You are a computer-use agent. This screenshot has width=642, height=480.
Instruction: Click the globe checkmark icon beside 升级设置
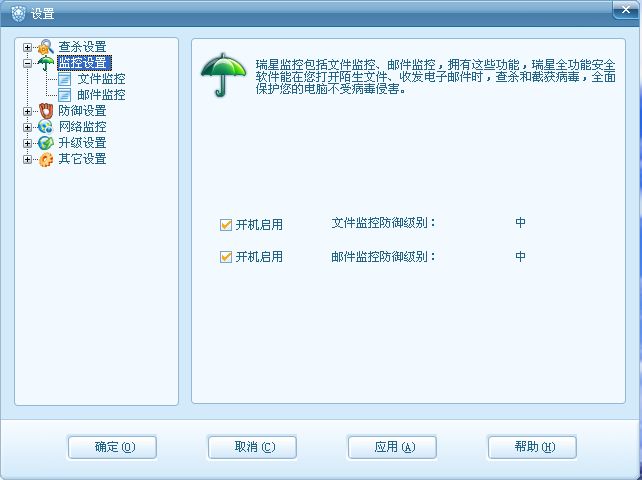coord(45,143)
